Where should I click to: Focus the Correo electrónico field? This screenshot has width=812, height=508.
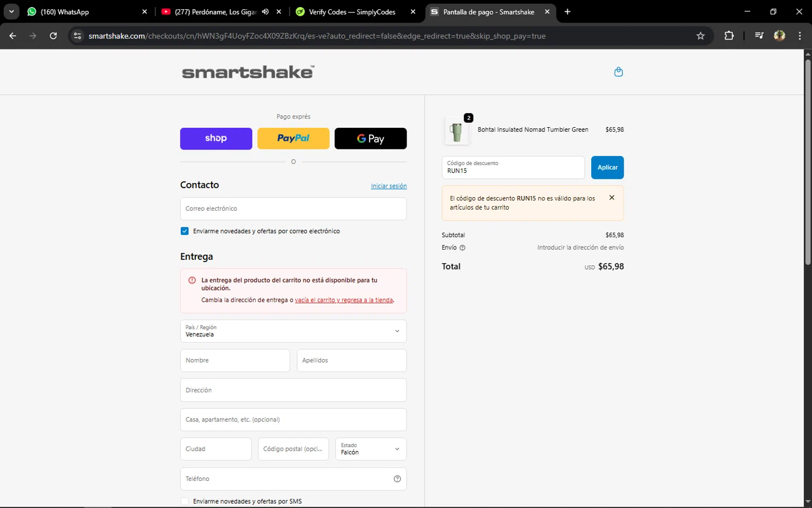[x=293, y=209]
